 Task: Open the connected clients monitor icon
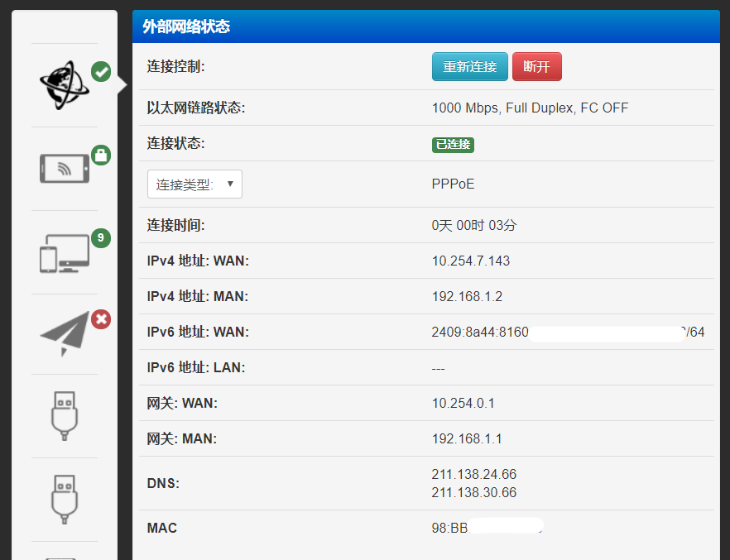coord(65,253)
